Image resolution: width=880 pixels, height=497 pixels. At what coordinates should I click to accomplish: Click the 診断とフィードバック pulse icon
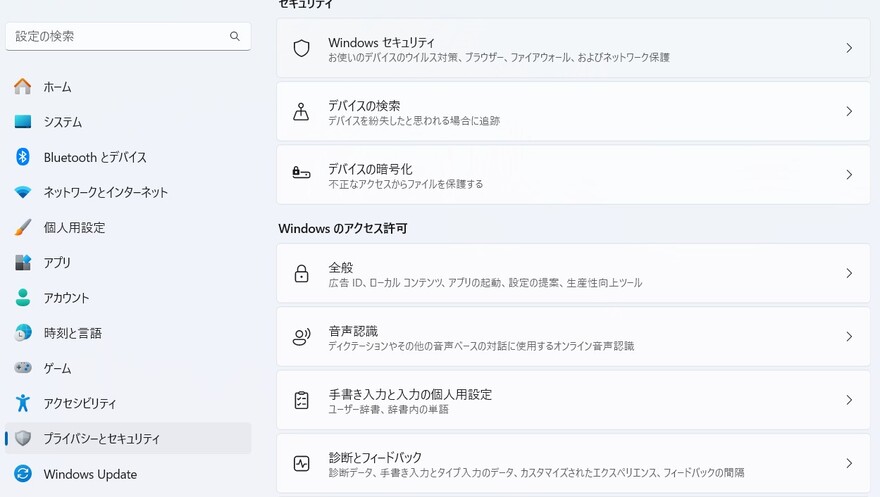(301, 464)
